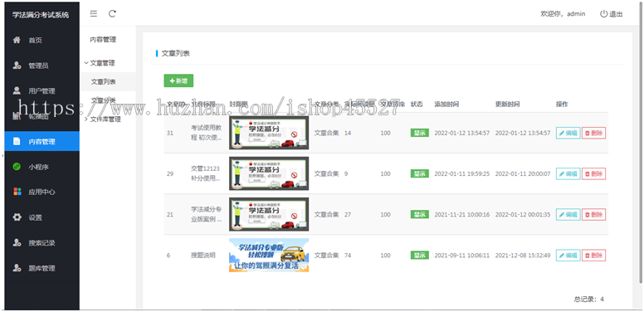The width and height of the screenshot is (644, 312).
Task: Delete article 31 with 删除 button
Action: (593, 133)
